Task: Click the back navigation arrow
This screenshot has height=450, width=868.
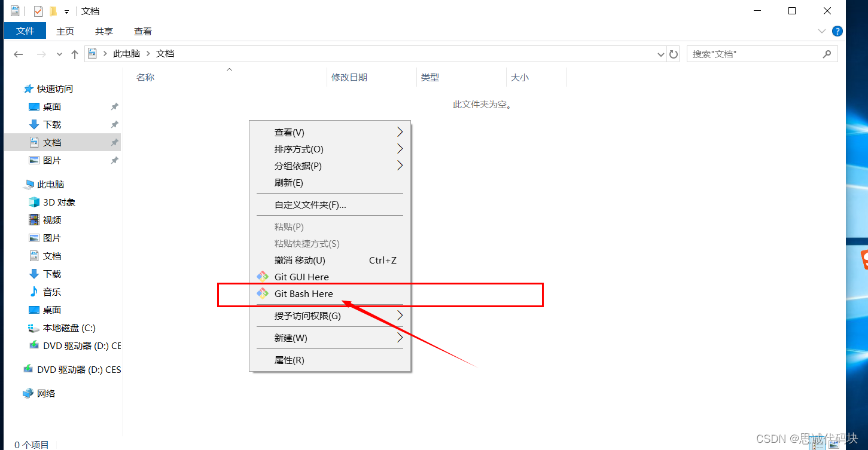Action: 18,54
